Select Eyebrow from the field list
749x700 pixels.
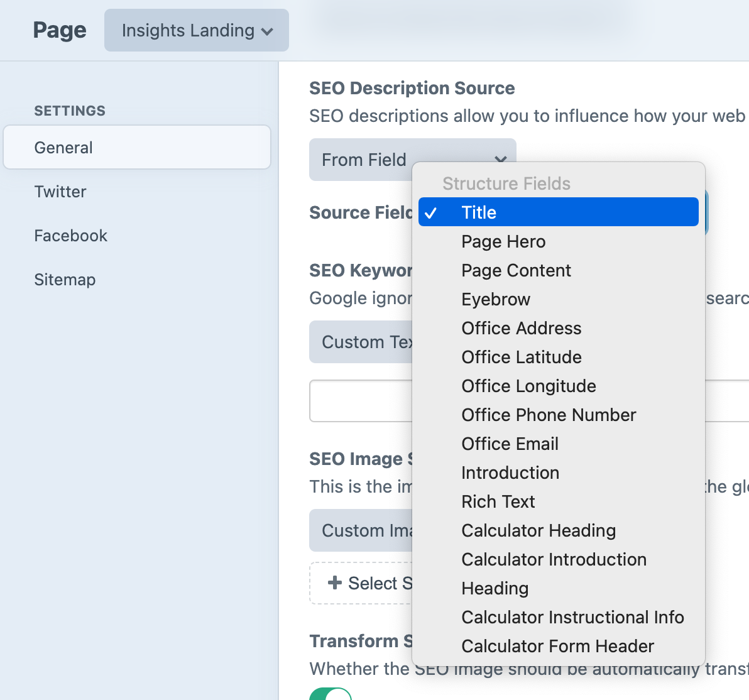[x=496, y=299]
